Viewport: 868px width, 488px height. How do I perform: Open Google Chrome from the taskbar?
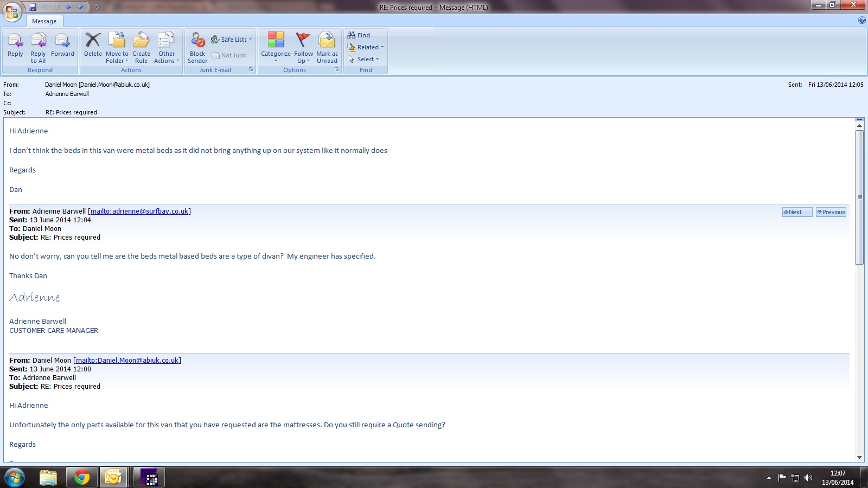click(x=82, y=477)
